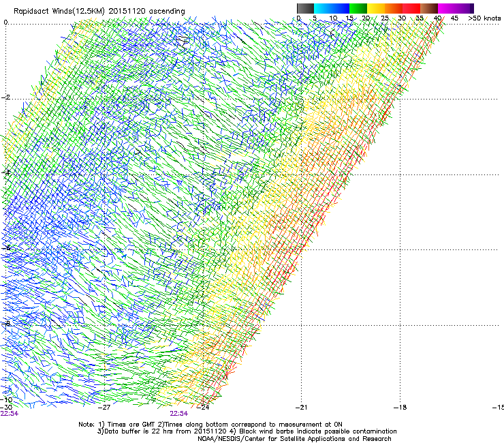Click the 'NOAA/NESDIS/Center for Satellite Applications and Research' credit
Viewport: 504px width, 443px height.
[294, 439]
